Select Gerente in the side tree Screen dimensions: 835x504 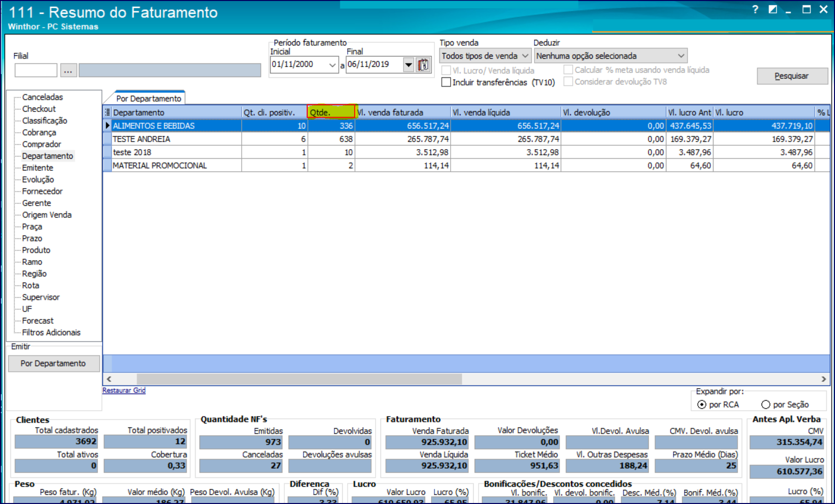(36, 203)
